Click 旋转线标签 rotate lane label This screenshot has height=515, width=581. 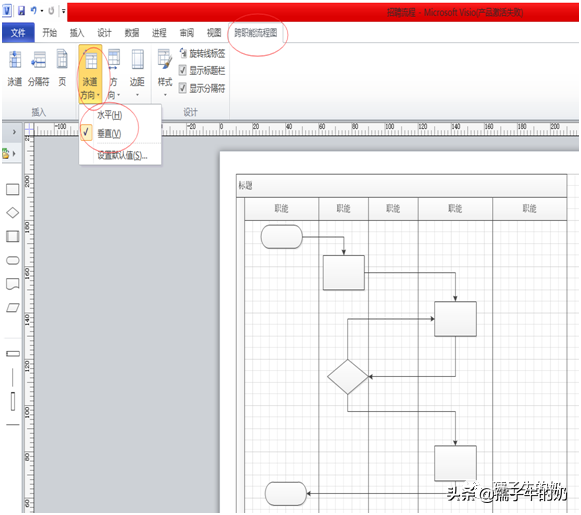pyautogui.click(x=203, y=53)
